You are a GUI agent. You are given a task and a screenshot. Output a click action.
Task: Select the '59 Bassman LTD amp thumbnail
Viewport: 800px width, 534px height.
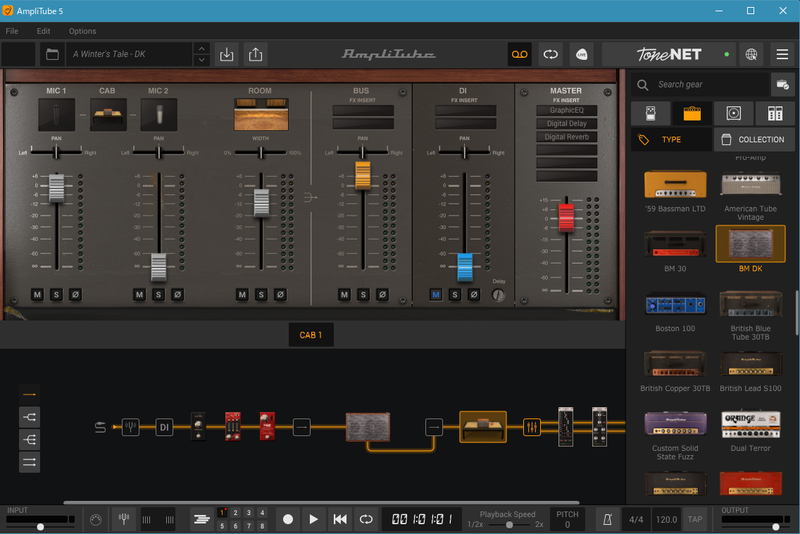(675, 184)
